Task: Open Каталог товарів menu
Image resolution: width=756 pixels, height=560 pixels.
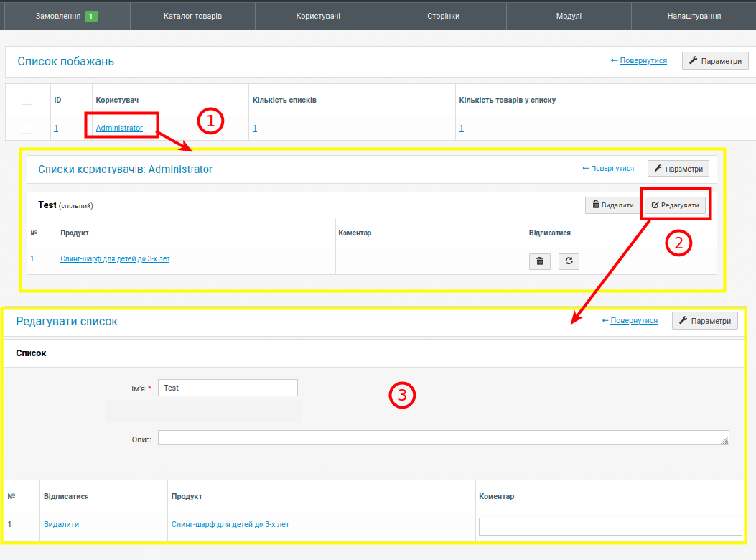Action: pyautogui.click(x=192, y=16)
